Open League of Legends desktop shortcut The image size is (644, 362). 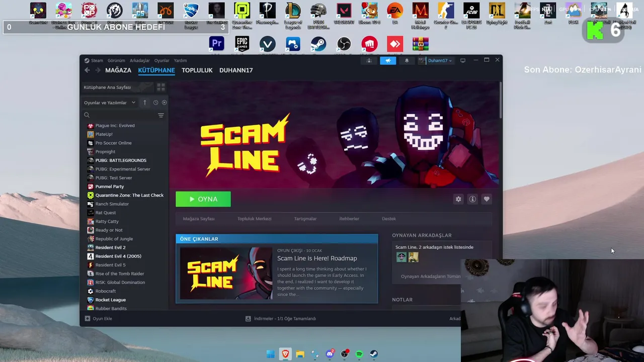pos(293,15)
